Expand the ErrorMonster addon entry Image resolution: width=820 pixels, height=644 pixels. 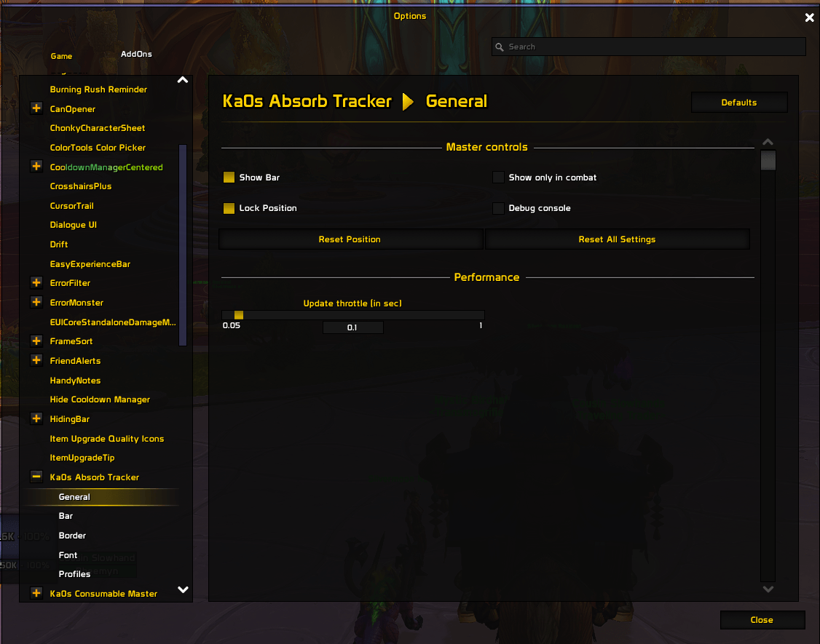(x=36, y=302)
